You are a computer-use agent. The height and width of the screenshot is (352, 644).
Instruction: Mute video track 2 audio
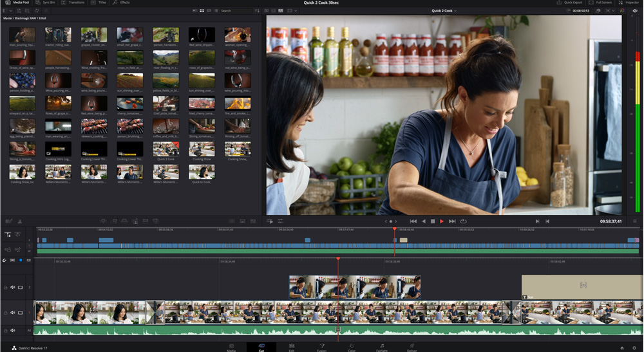[12, 288]
